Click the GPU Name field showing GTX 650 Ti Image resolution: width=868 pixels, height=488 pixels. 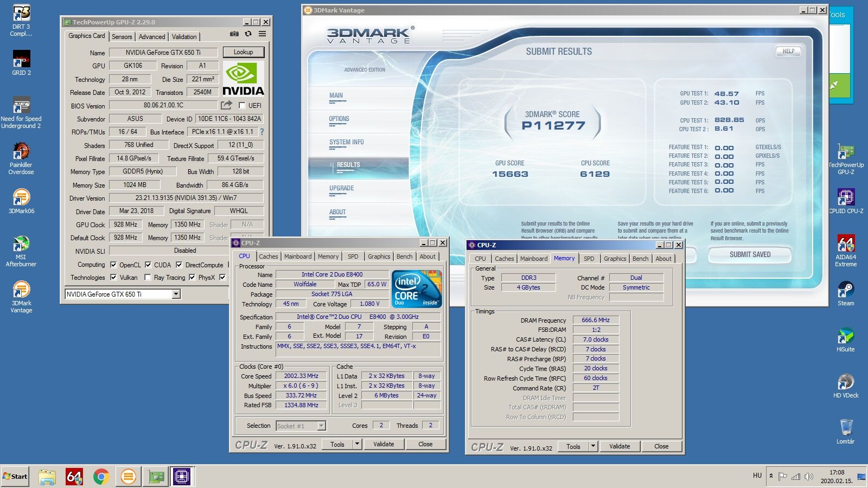coord(163,53)
